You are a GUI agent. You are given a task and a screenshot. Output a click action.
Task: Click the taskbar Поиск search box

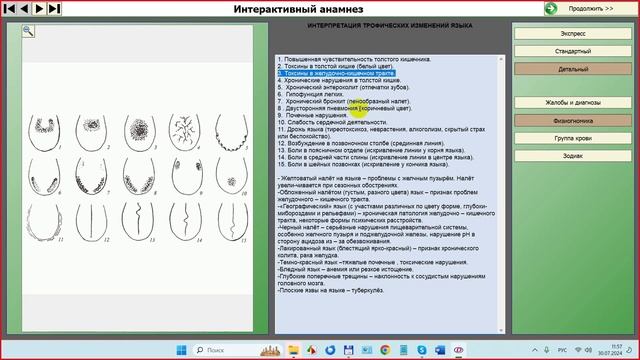point(237,350)
